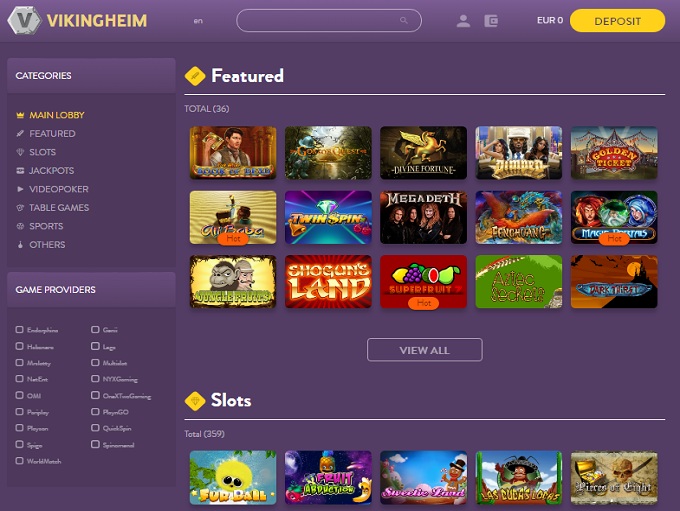
Task: Open the Sports category
Action: (x=46, y=226)
